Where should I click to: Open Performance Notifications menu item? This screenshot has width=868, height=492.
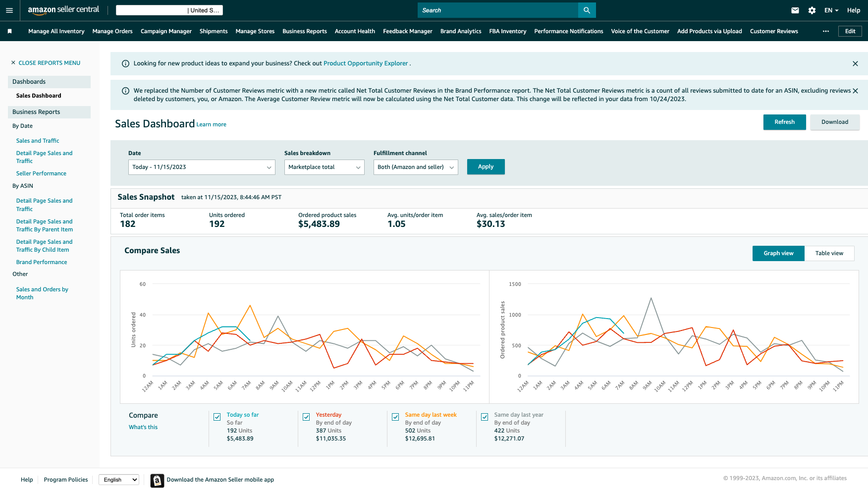pyautogui.click(x=569, y=31)
